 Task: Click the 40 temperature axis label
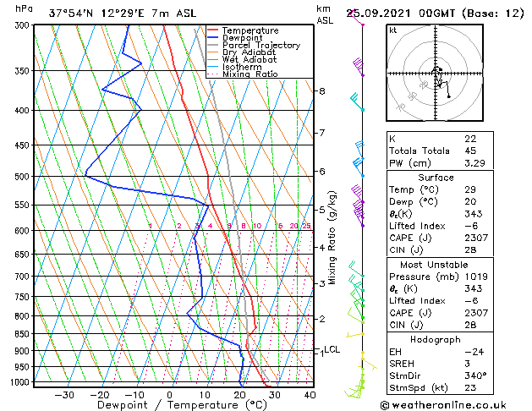tap(310, 395)
